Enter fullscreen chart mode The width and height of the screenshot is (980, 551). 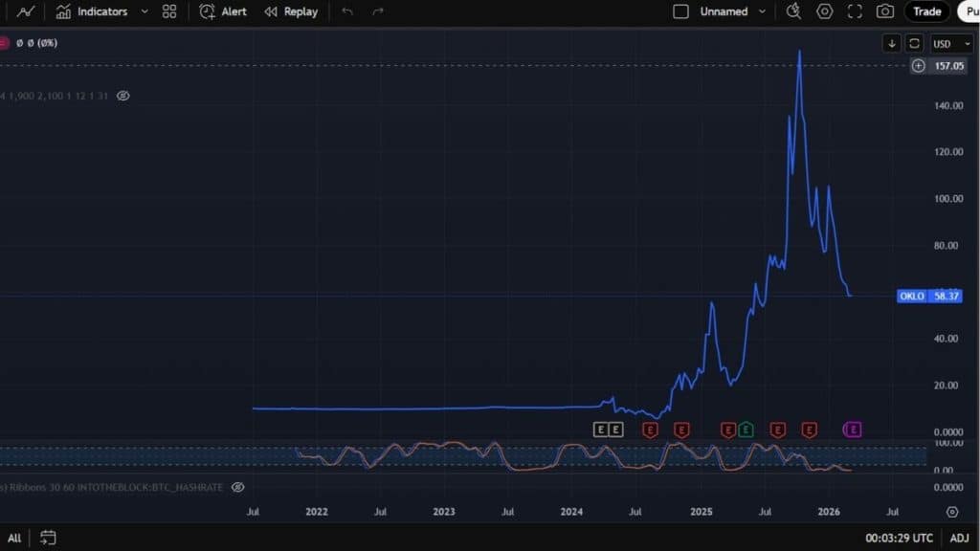tap(855, 11)
